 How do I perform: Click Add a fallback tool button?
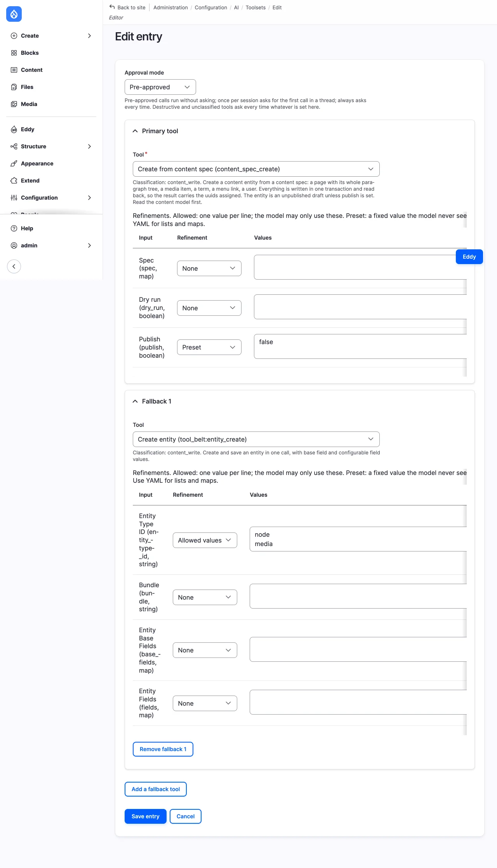(156, 789)
